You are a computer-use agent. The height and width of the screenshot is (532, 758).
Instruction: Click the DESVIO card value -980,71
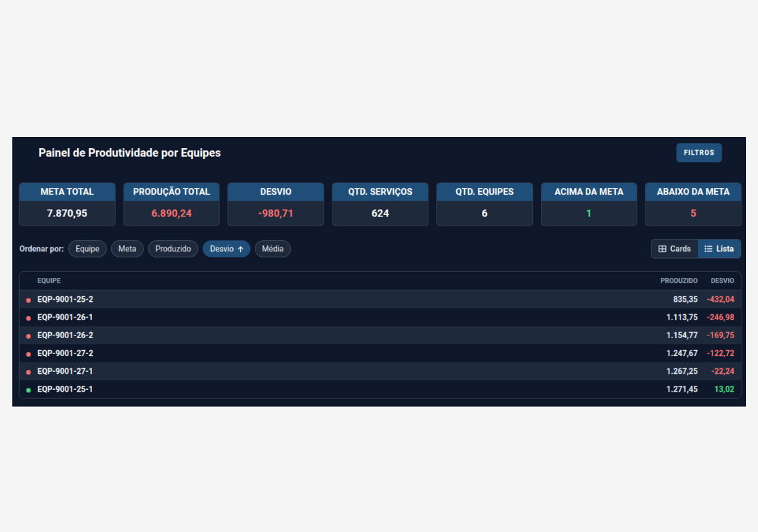point(275,214)
